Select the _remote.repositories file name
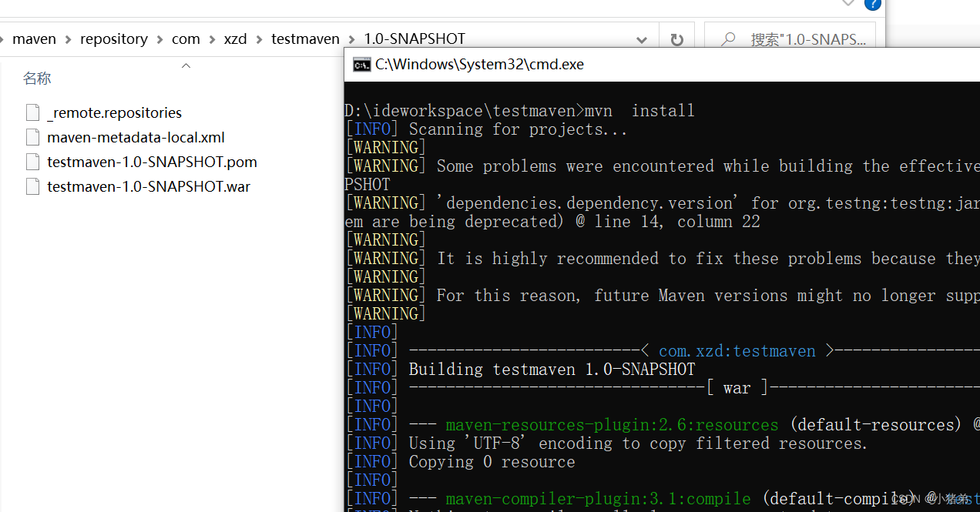 [x=114, y=112]
